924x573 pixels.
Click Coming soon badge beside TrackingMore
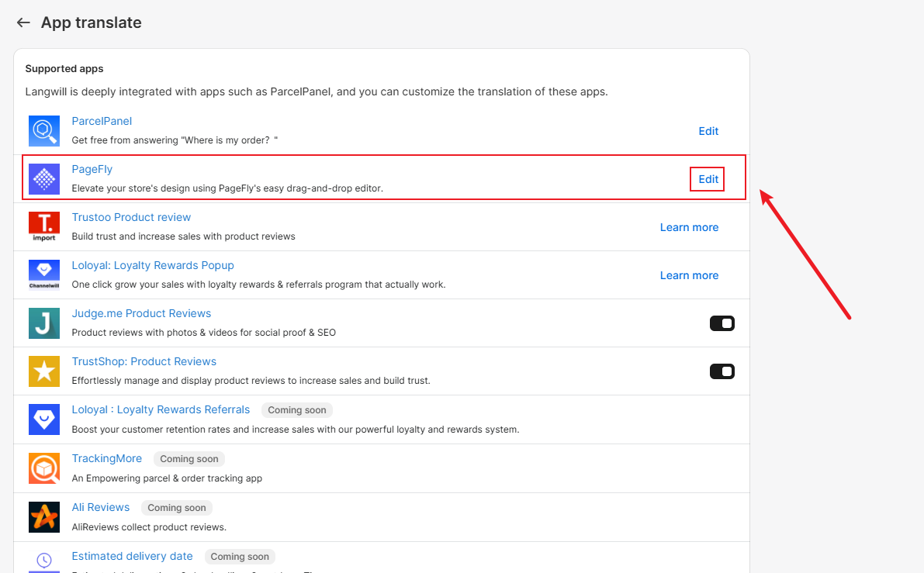189,459
